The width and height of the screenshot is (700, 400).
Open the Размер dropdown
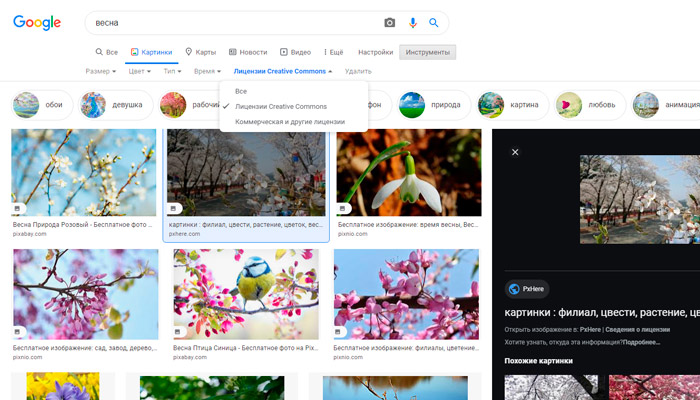[x=100, y=71]
